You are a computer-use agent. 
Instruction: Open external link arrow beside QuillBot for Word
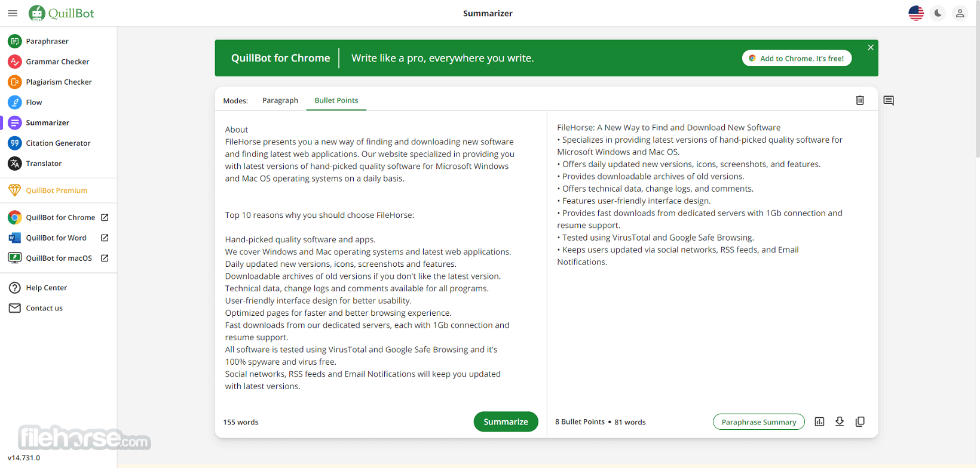[105, 238]
